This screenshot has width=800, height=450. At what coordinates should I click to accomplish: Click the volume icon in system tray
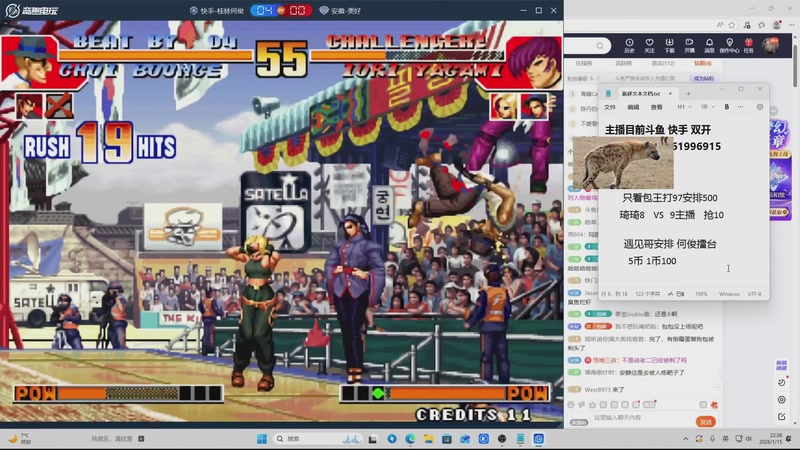click(x=749, y=439)
